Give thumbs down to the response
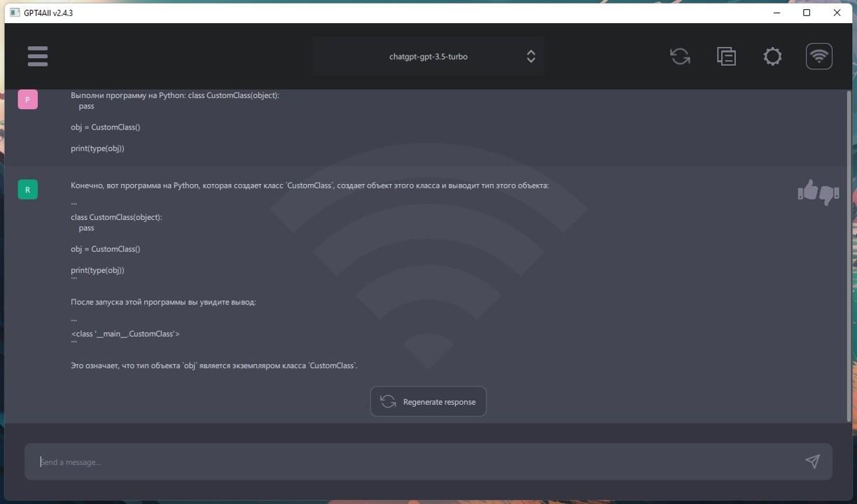 coord(829,195)
